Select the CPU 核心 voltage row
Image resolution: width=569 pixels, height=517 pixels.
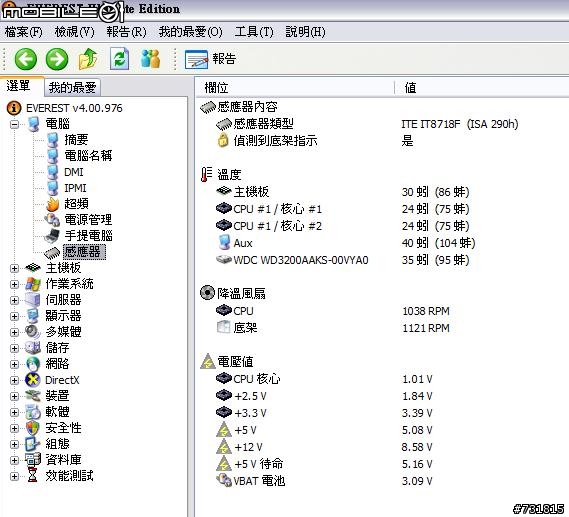tap(324, 379)
